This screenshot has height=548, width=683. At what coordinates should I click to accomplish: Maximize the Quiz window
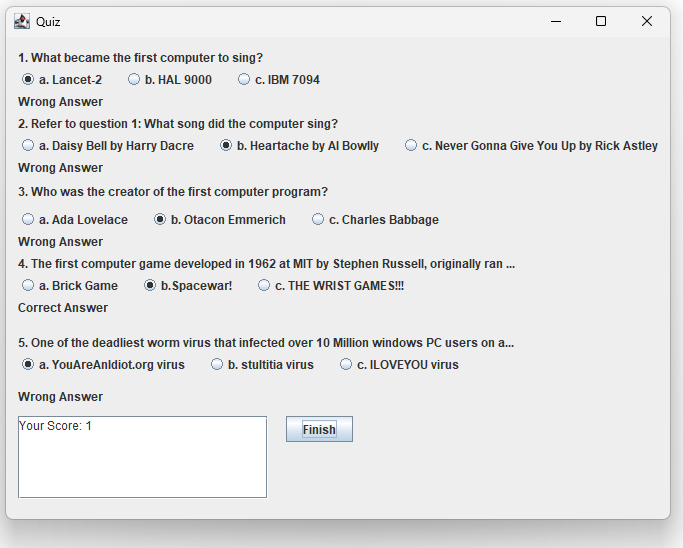(601, 21)
